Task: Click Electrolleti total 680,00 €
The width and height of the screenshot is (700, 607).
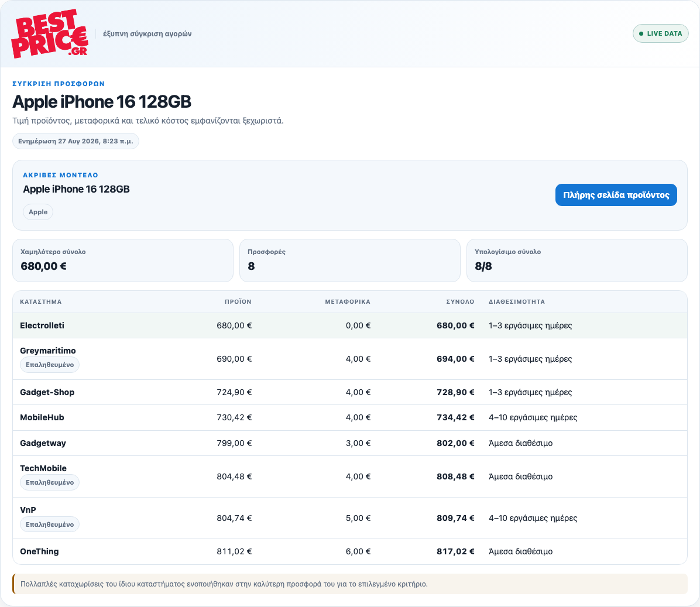Action: (455, 325)
